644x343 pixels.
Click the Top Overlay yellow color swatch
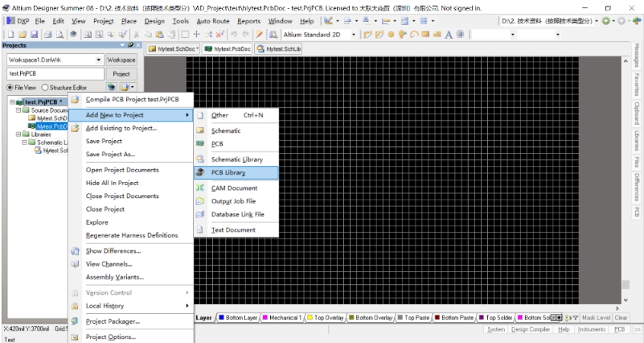point(310,317)
